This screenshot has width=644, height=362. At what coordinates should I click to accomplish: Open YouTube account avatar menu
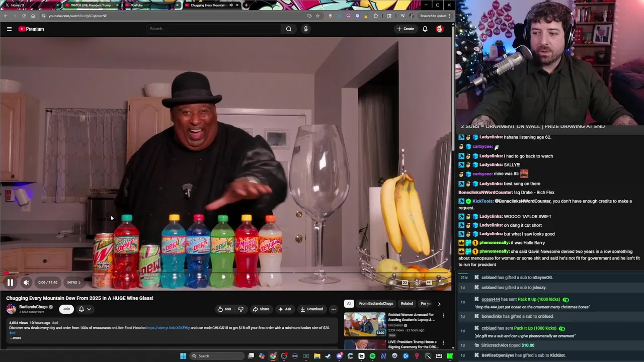pyautogui.click(x=440, y=29)
